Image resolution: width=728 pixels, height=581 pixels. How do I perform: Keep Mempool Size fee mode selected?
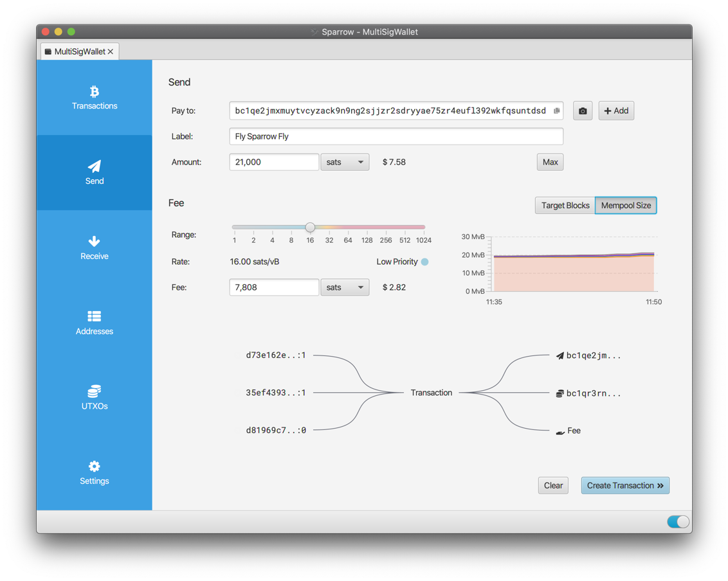pyautogui.click(x=625, y=205)
